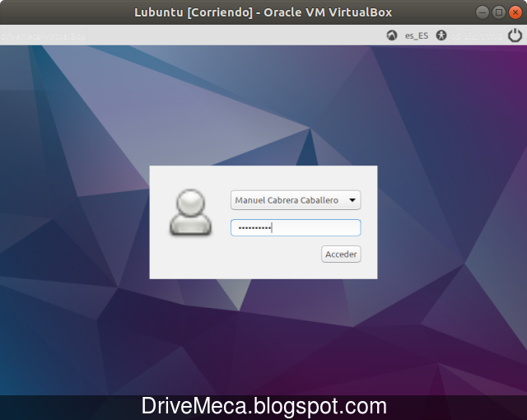Minimize the VirtualBox window
527x420 pixels.
coord(483,12)
